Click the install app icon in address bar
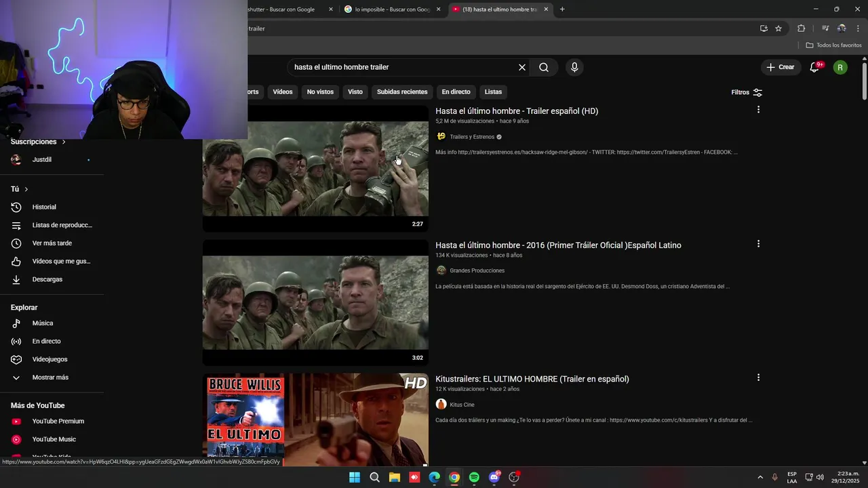This screenshot has height=488, width=868. pos(764,28)
